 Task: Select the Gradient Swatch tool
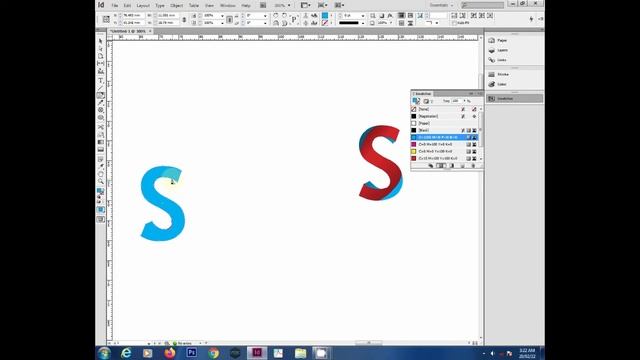pos(100,142)
